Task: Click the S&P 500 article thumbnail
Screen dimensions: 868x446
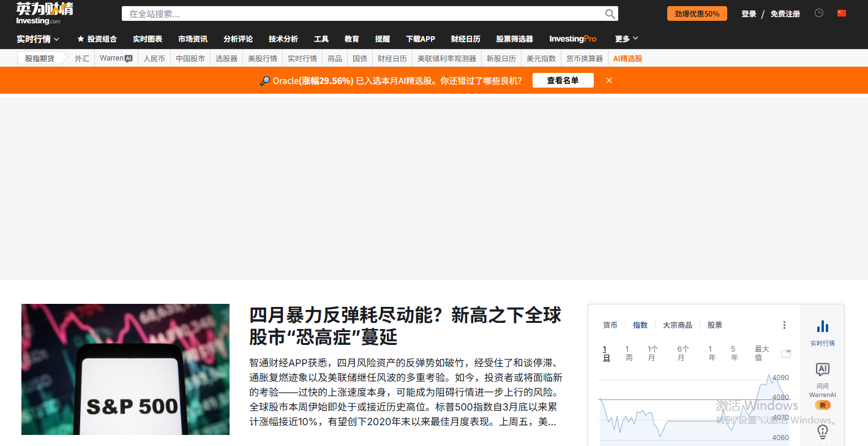Action: (125, 369)
